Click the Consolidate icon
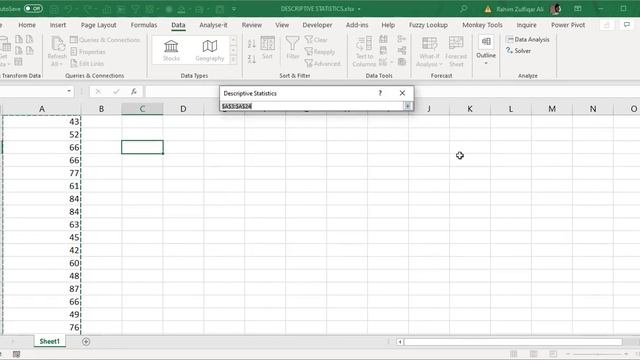 coord(402,39)
